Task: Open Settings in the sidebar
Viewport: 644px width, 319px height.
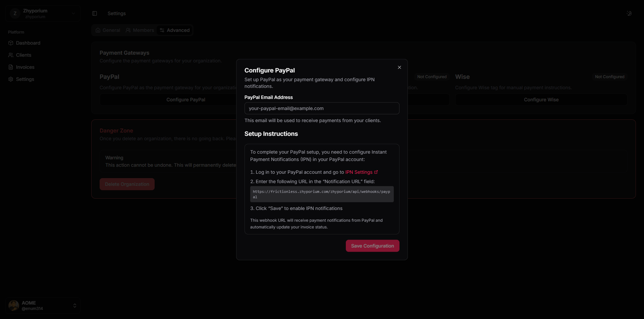Action: [x=43, y=79]
